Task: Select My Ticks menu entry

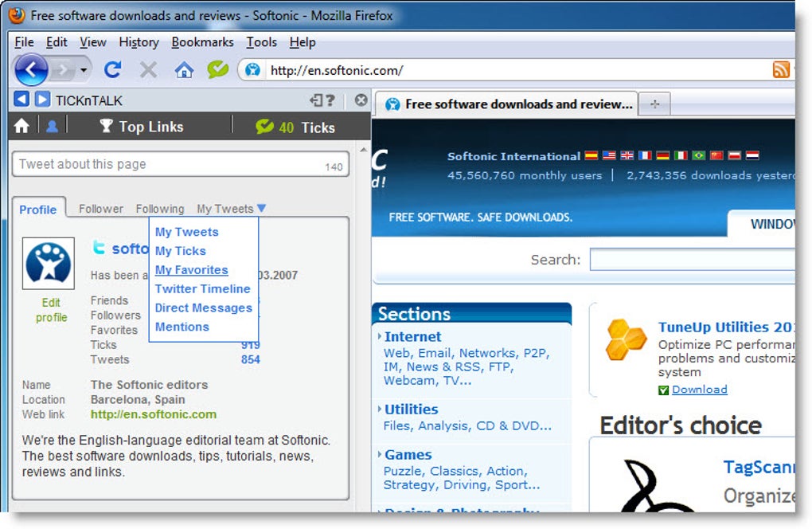Action: (180, 251)
